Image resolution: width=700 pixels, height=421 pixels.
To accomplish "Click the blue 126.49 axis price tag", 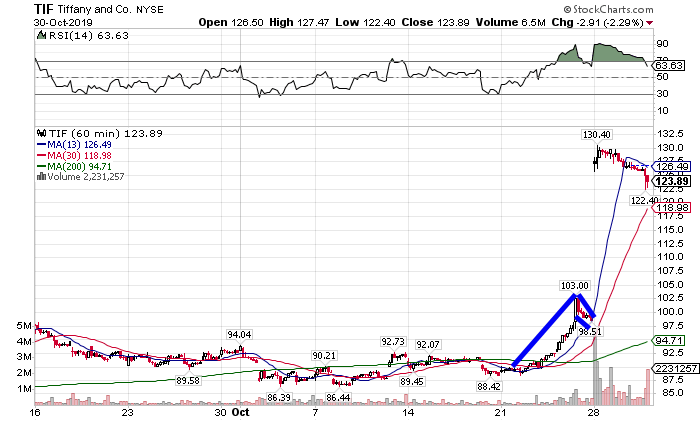I will click(671, 167).
